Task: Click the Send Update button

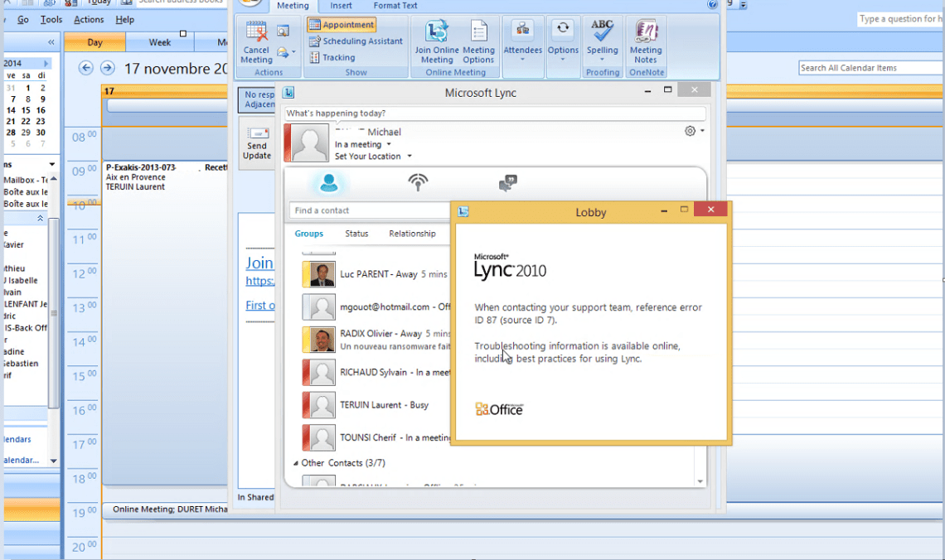Action: [x=257, y=143]
